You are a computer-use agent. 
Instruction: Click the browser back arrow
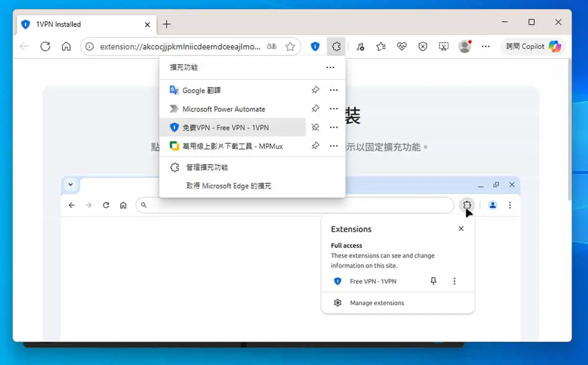(x=24, y=47)
